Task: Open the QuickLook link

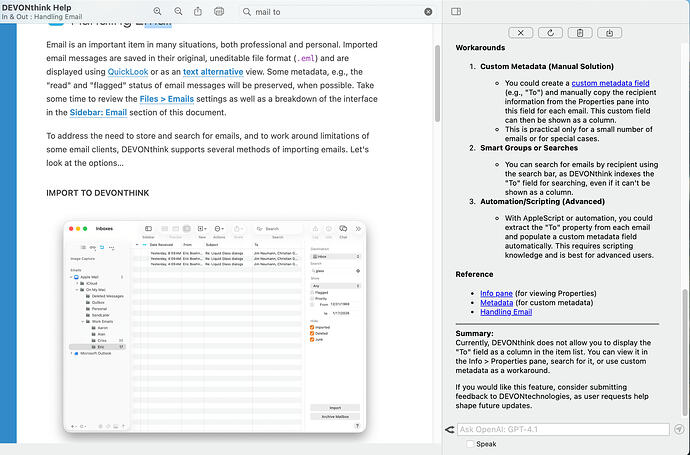Action: (128, 72)
